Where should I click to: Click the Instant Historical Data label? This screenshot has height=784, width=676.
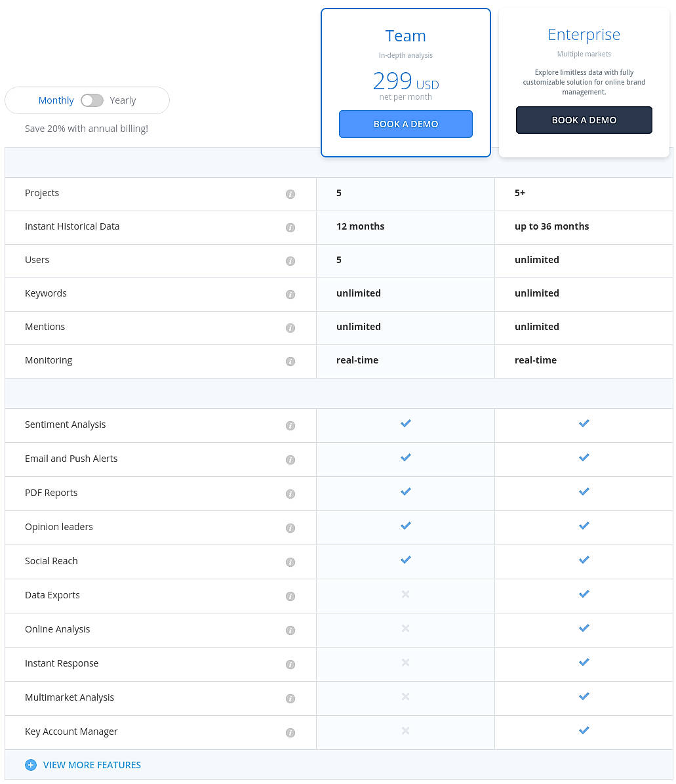pyautogui.click(x=72, y=226)
